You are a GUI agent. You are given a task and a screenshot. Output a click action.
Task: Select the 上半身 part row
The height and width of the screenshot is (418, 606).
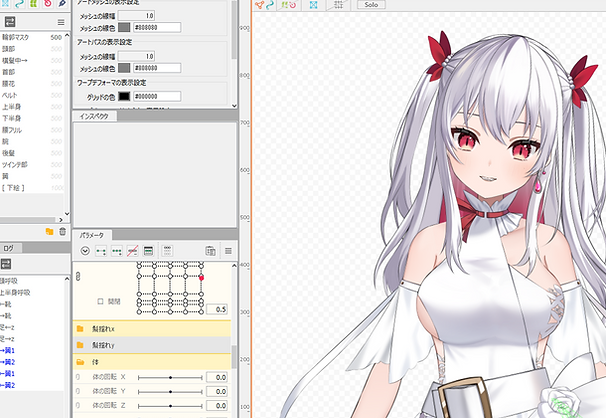coord(32,107)
